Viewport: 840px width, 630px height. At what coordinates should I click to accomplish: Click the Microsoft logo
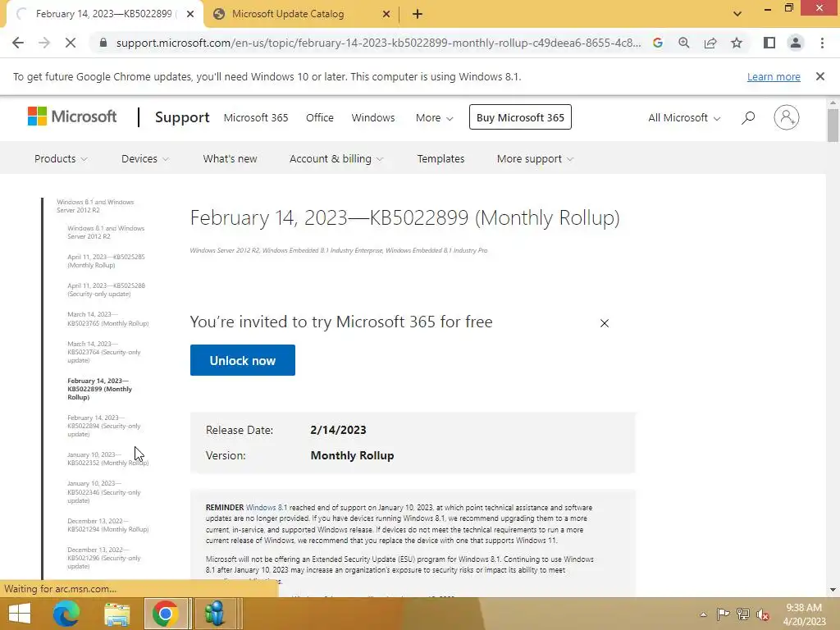coord(72,116)
